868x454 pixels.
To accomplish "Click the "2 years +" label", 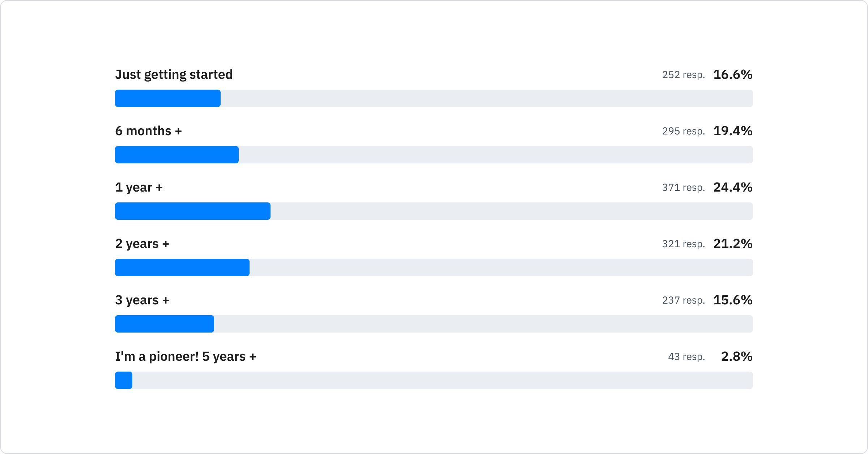I will (x=142, y=244).
